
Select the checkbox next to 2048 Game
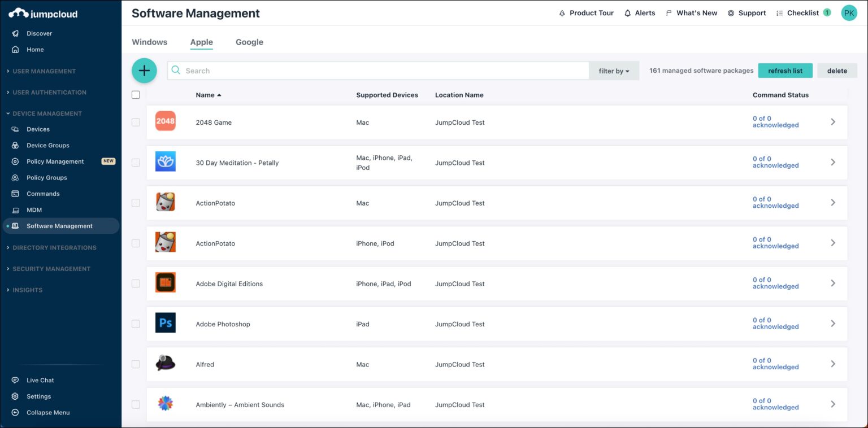(x=136, y=121)
